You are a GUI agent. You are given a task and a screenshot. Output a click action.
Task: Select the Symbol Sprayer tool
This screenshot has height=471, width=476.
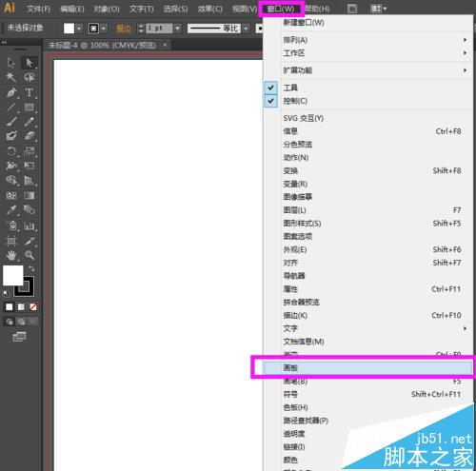point(12,226)
